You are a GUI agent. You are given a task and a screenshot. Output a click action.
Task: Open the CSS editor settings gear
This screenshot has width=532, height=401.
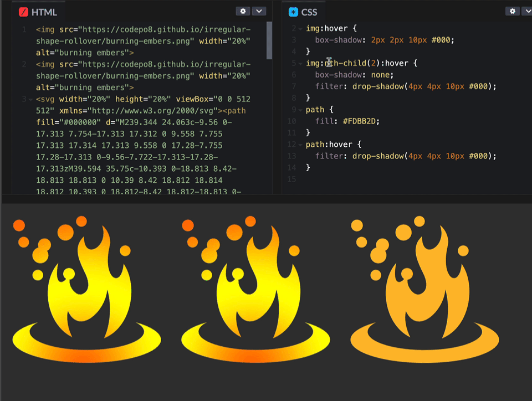[513, 11]
